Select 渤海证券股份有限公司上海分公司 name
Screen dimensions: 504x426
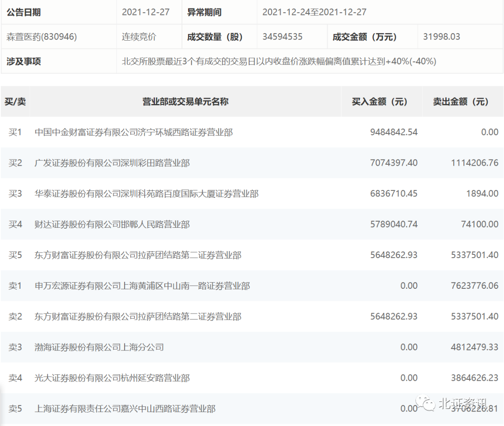coord(99,347)
